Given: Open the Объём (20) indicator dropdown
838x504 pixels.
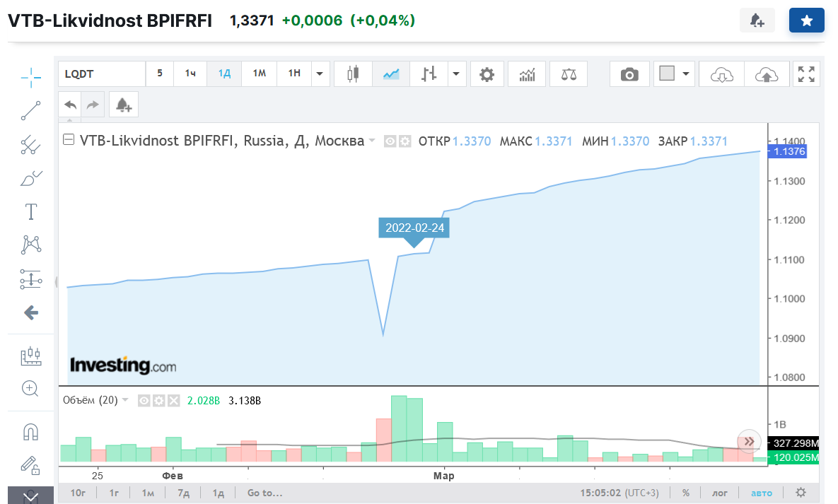Looking at the screenshot, I should coord(125,400).
